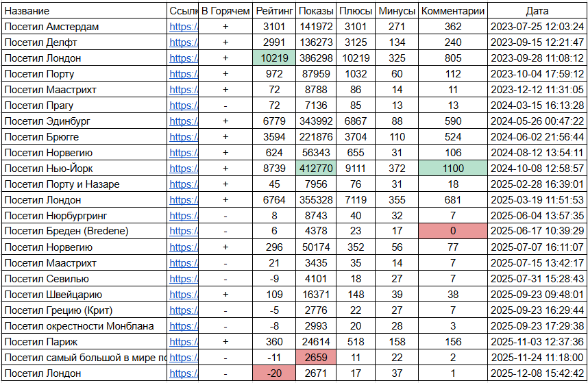Follow the link in the Посетил Швейцарию row
Screen dimensions: 588x383
click(183, 295)
